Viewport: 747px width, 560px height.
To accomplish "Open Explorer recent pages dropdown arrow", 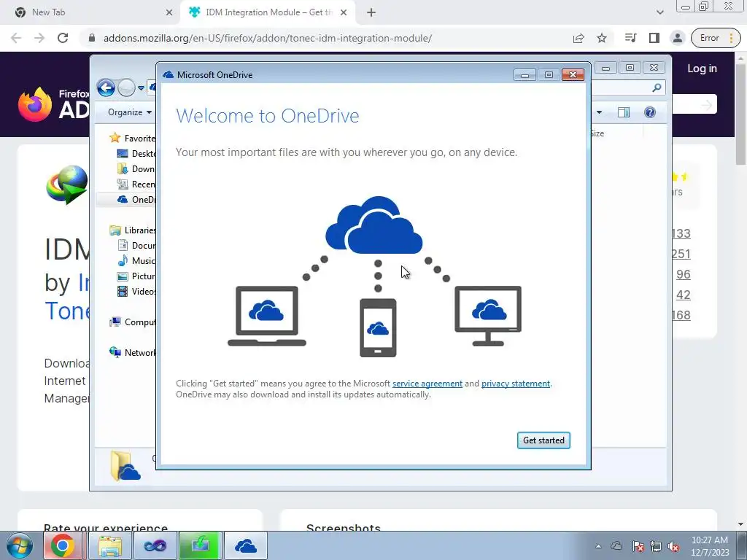I will coord(141,88).
